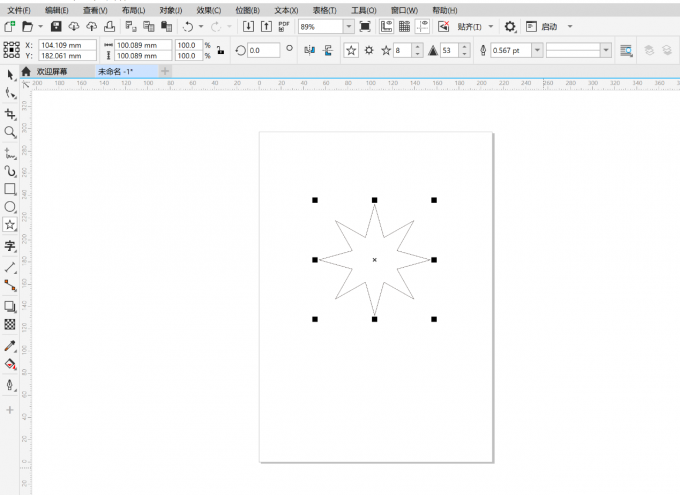Click the Save floppy disk icon

tap(56, 26)
